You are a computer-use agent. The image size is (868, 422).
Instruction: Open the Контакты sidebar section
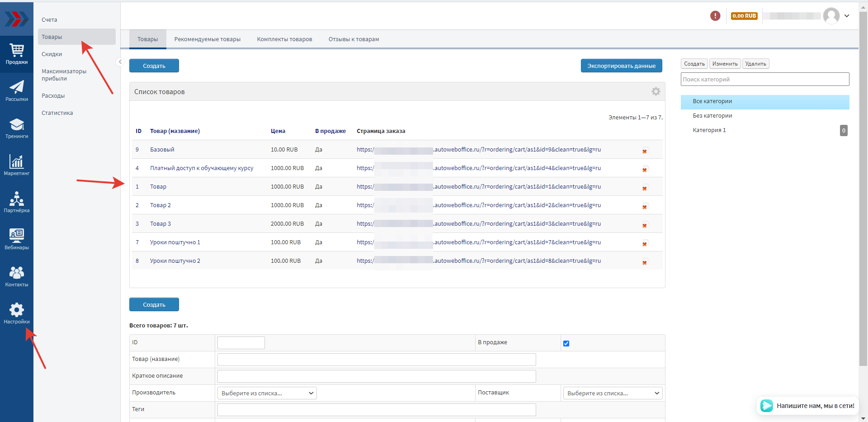pyautogui.click(x=17, y=276)
